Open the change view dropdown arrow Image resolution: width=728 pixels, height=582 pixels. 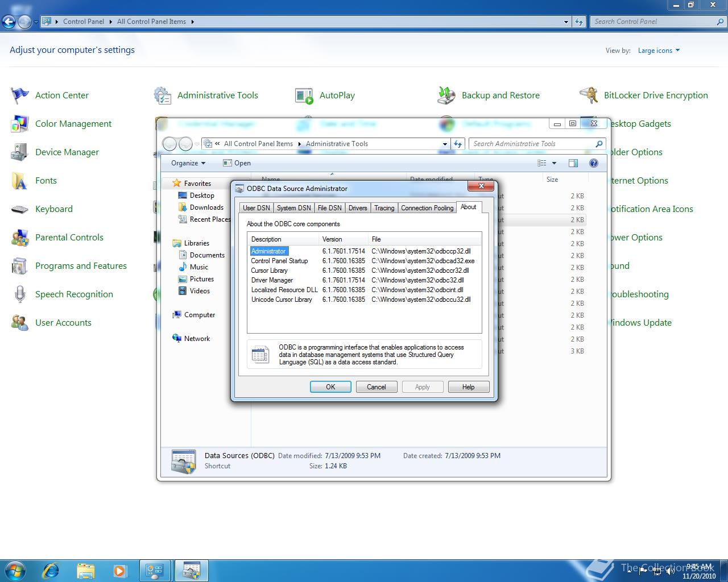click(554, 163)
